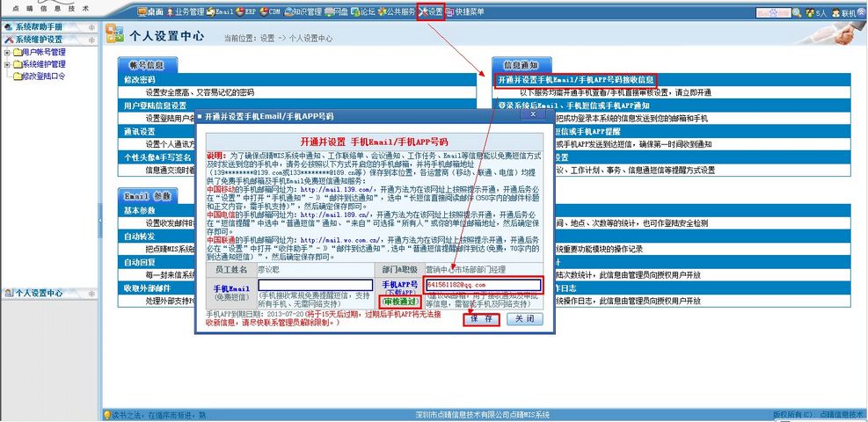The height and width of the screenshot is (422, 868).
Task: Open 公共服务 in top toolbar
Action: (397, 12)
